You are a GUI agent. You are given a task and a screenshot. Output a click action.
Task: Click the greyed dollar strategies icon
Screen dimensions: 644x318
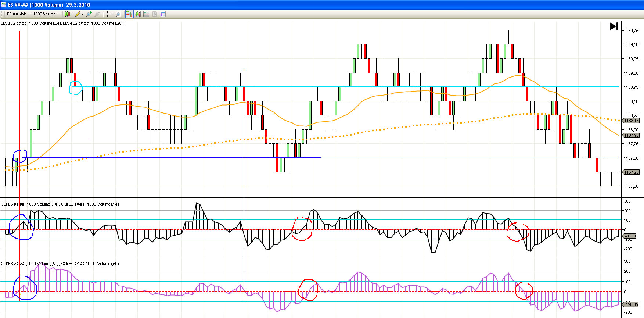point(155,14)
